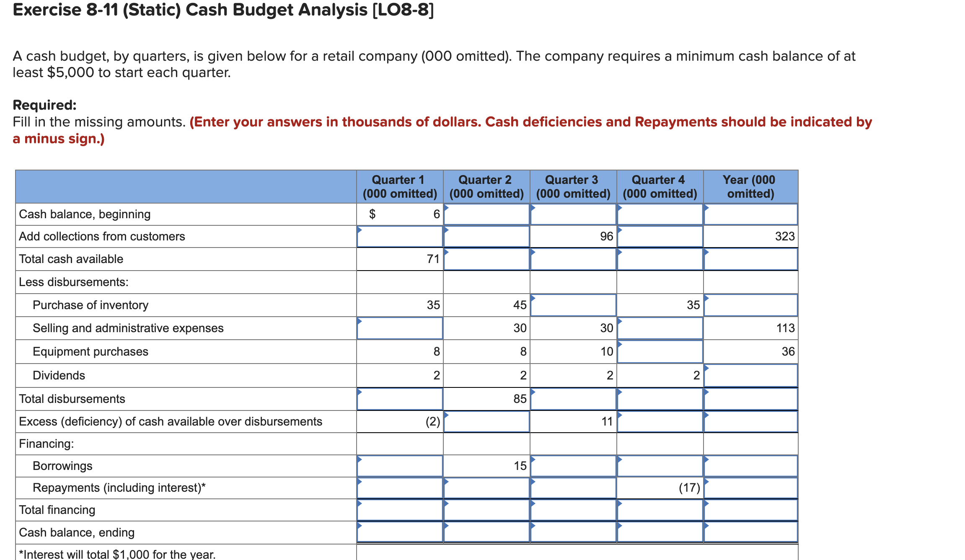Click the Dividends Year column input field
965x560 pixels.
(x=750, y=376)
